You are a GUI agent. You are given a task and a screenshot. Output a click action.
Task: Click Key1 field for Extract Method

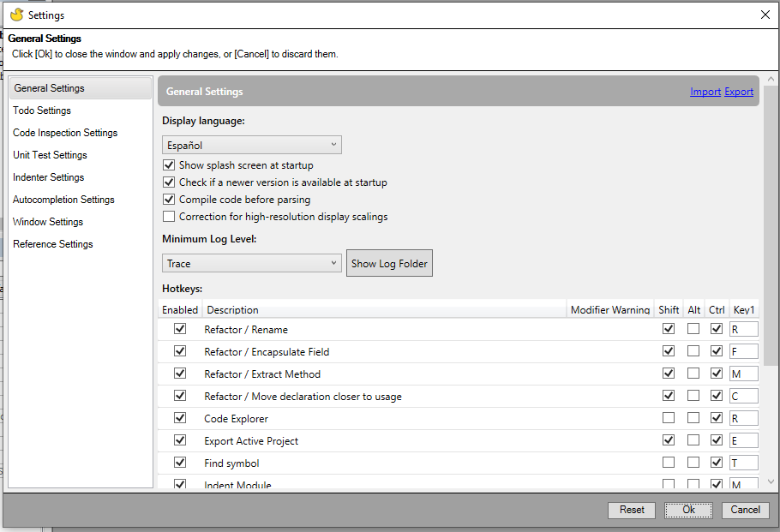click(x=744, y=374)
